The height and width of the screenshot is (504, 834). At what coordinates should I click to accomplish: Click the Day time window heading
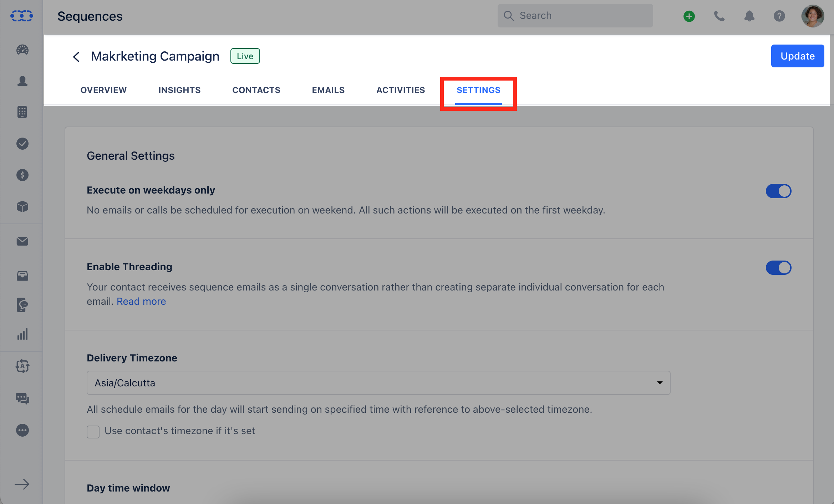[128, 488]
